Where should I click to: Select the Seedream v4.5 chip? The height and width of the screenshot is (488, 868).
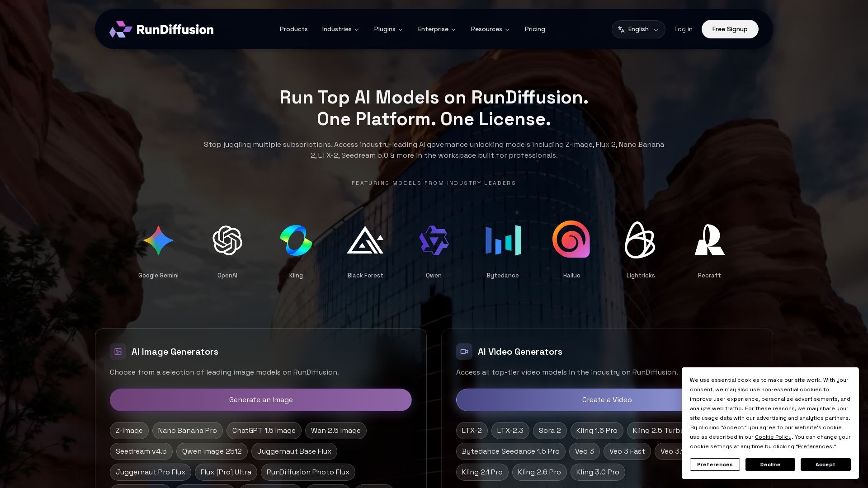pos(141,451)
